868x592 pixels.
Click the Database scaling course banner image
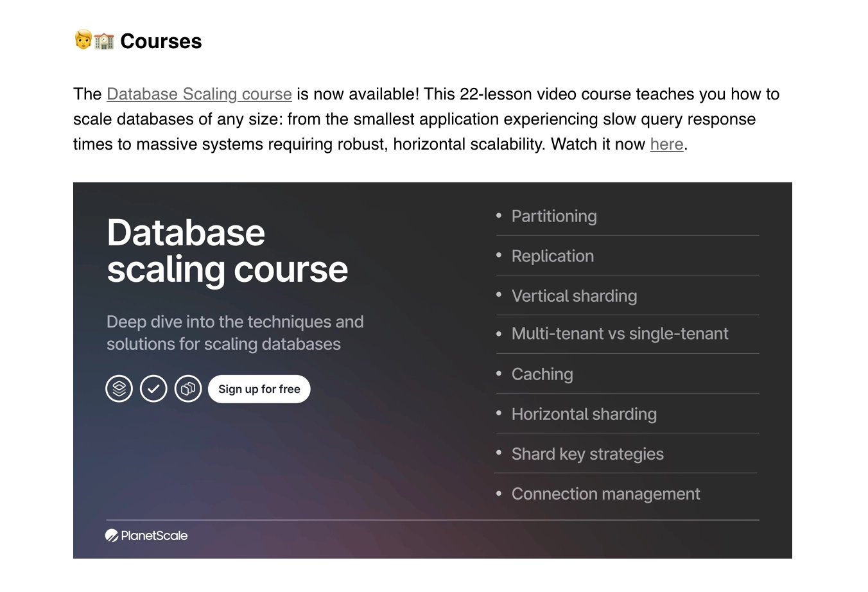[433, 370]
